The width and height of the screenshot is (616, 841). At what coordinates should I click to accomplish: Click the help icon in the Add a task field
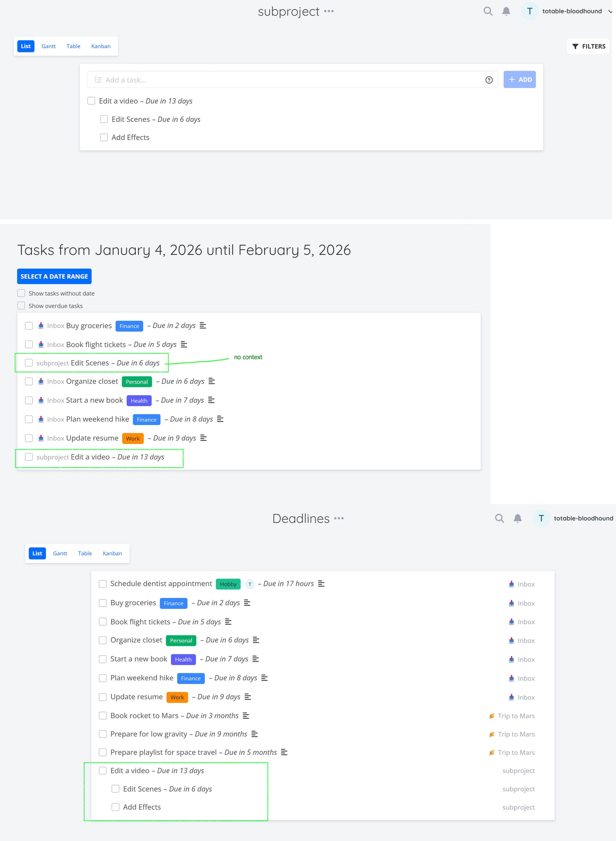pyautogui.click(x=489, y=80)
